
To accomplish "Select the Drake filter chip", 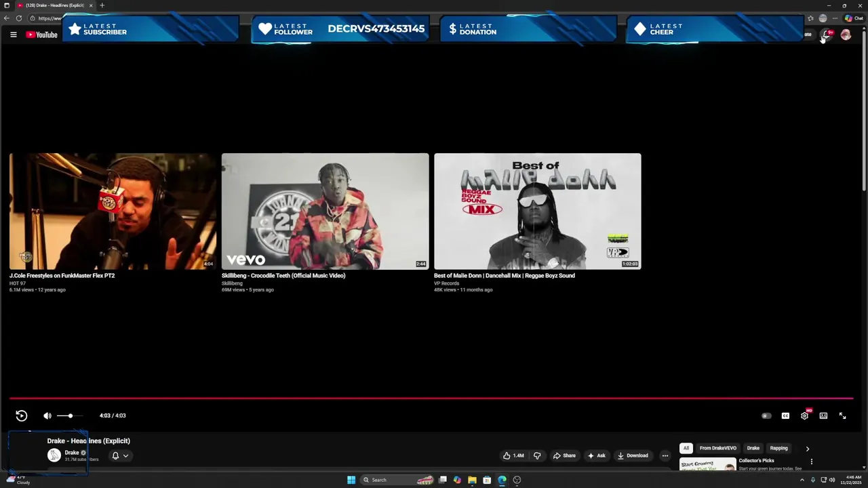I will 753,448.
